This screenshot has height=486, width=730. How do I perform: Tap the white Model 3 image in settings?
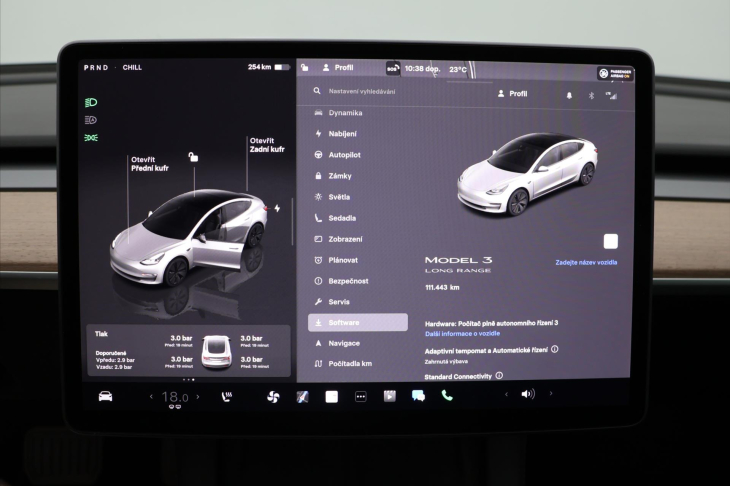click(527, 174)
